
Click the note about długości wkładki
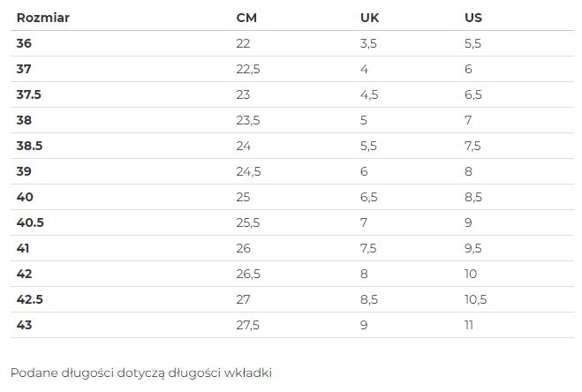tap(141, 373)
